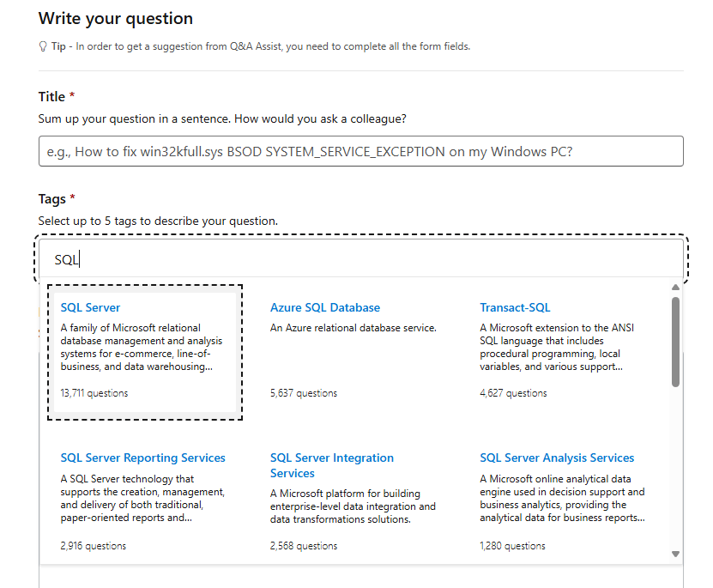Pick the Transact-SQL tag
713x588 pixels.
515,307
